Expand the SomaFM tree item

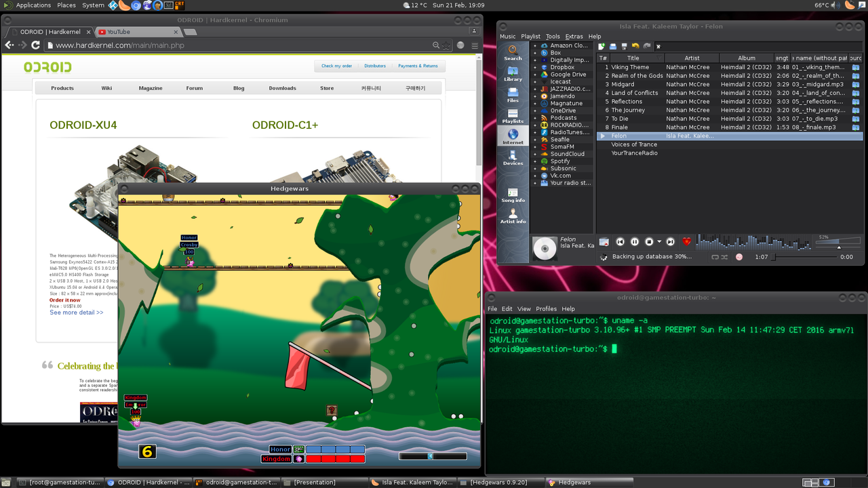coord(534,146)
